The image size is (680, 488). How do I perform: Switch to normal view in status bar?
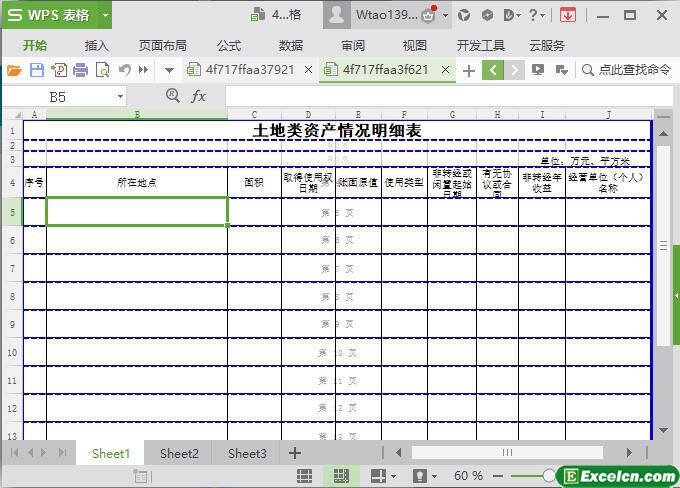pos(304,476)
